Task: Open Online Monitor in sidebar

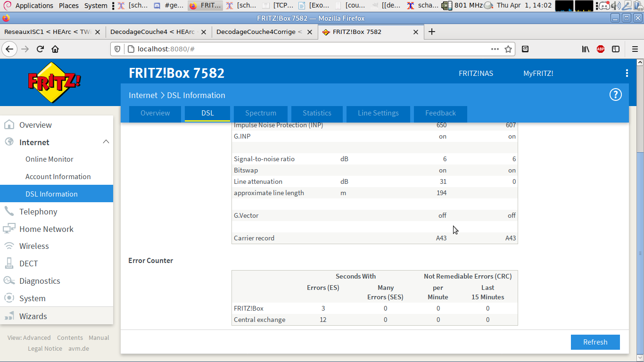Action: (x=50, y=159)
